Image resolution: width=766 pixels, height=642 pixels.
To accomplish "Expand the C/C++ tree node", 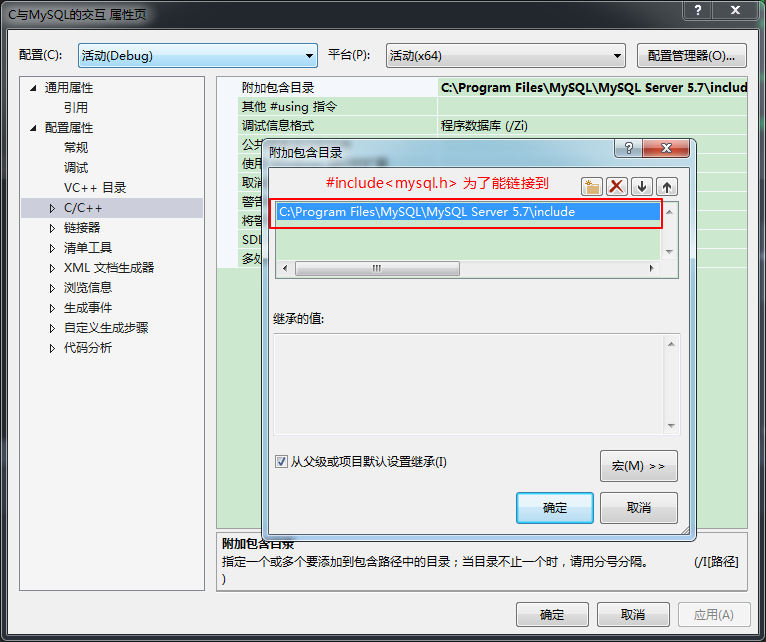I will pos(53,208).
